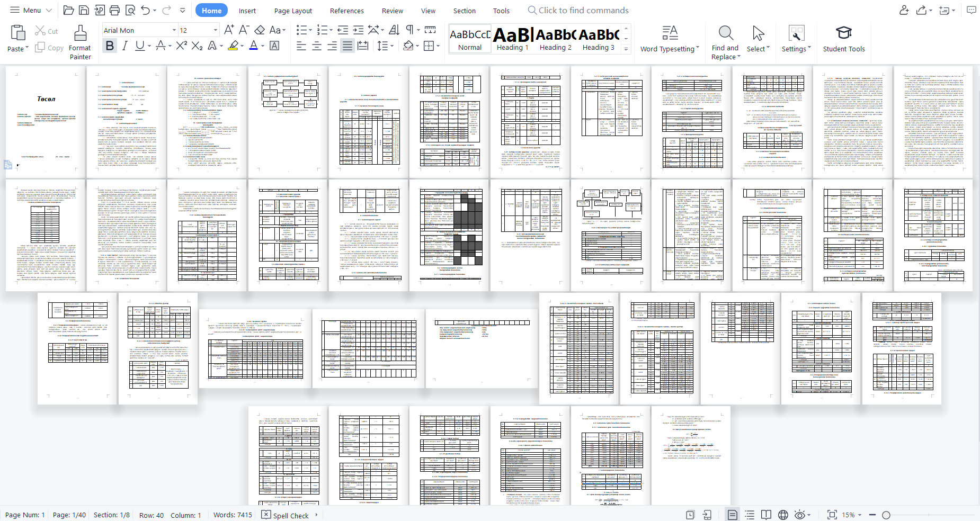This screenshot has width=980, height=521.
Task: Expand the font size dropdown
Action: [215, 30]
